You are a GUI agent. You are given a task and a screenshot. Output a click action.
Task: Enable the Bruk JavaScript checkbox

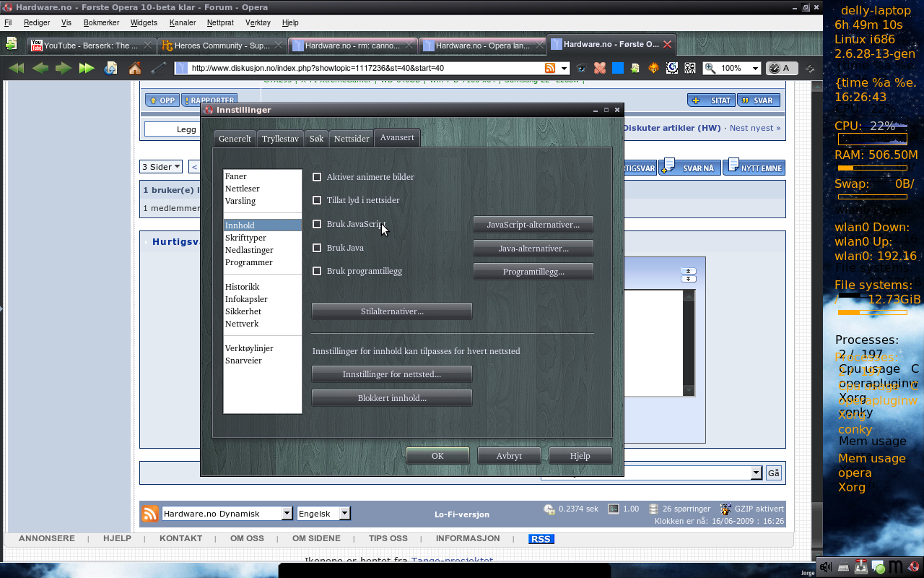[x=317, y=224]
